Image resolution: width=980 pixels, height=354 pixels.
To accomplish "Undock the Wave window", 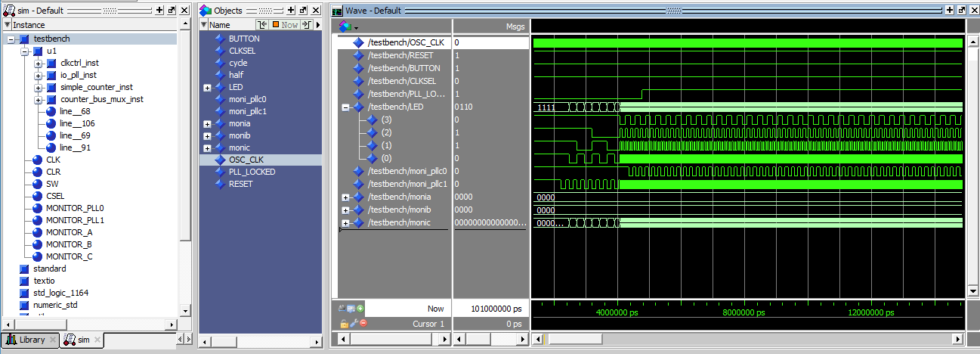I will tap(960, 11).
